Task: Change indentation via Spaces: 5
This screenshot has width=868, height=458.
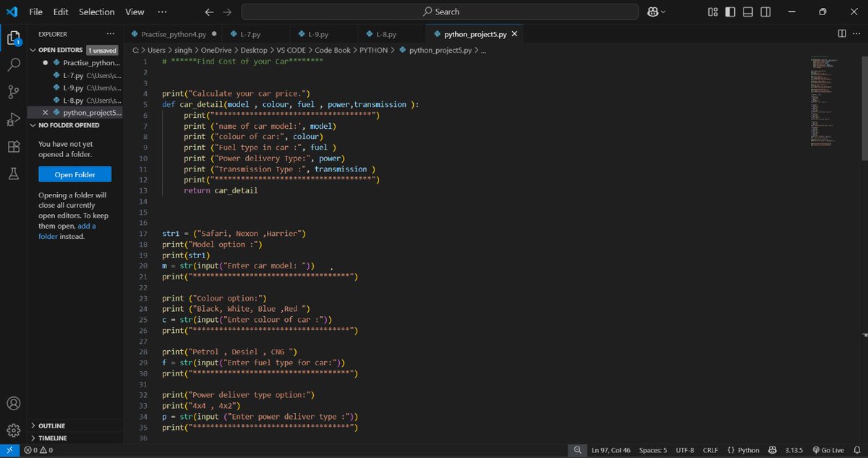Action: pyautogui.click(x=653, y=450)
